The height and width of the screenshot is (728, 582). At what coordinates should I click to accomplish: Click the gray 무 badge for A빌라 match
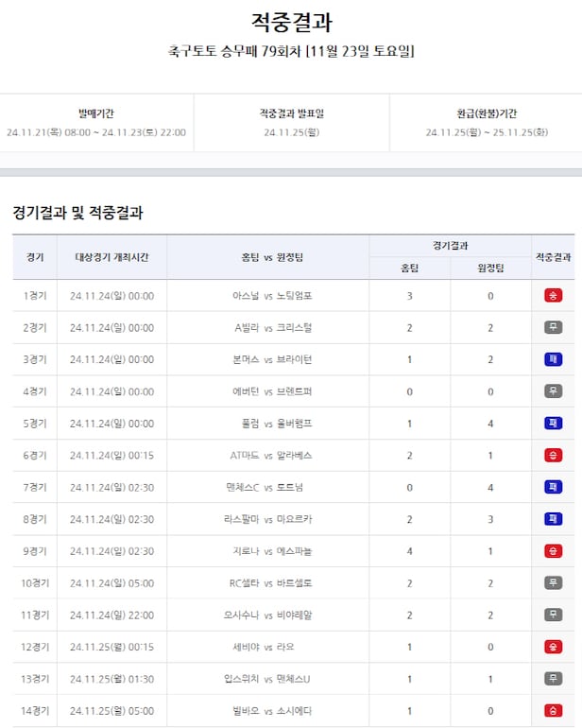(553, 328)
